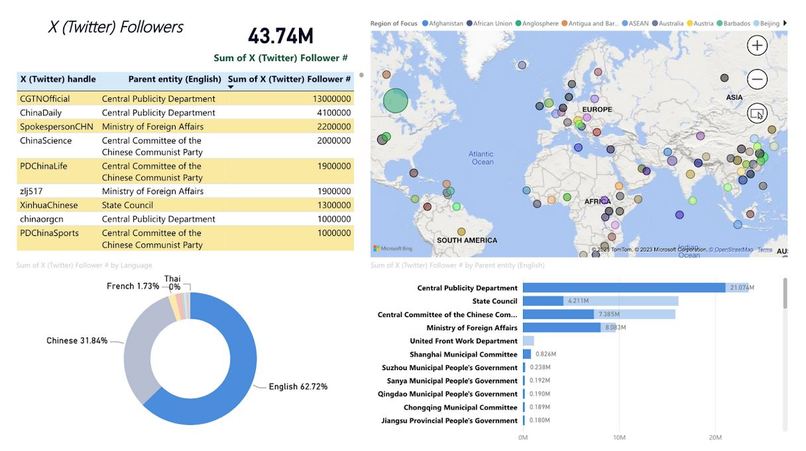Click the 43.74M total followers card
806x451 pixels.
281,36
